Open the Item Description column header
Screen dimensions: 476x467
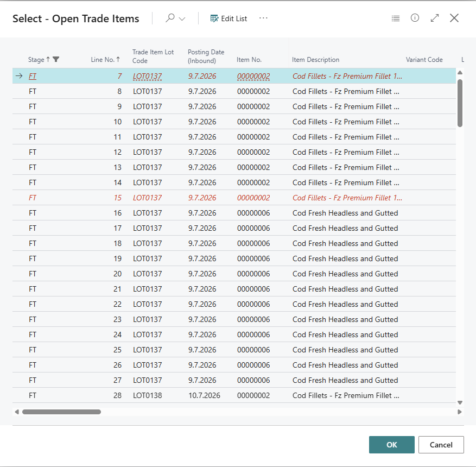pos(315,60)
